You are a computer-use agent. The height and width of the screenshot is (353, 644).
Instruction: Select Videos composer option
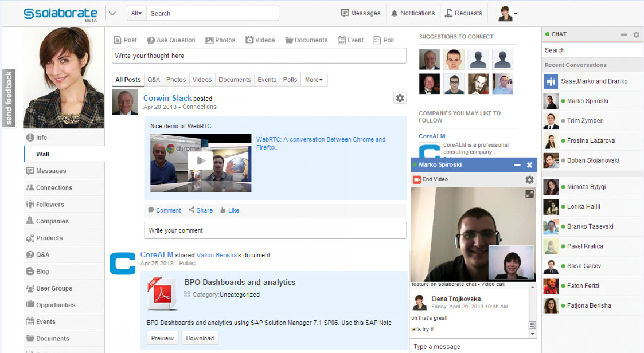click(260, 40)
